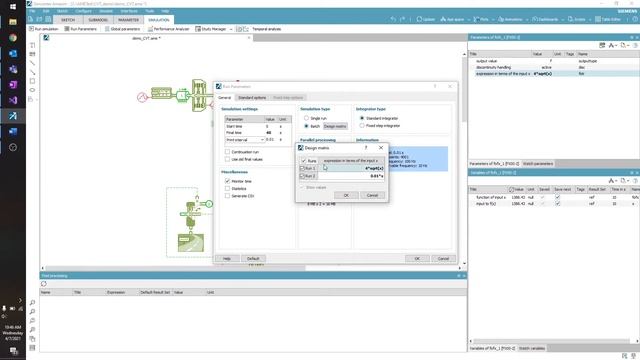
Task: Toggle Save next for function of input x
Action: [558, 197]
